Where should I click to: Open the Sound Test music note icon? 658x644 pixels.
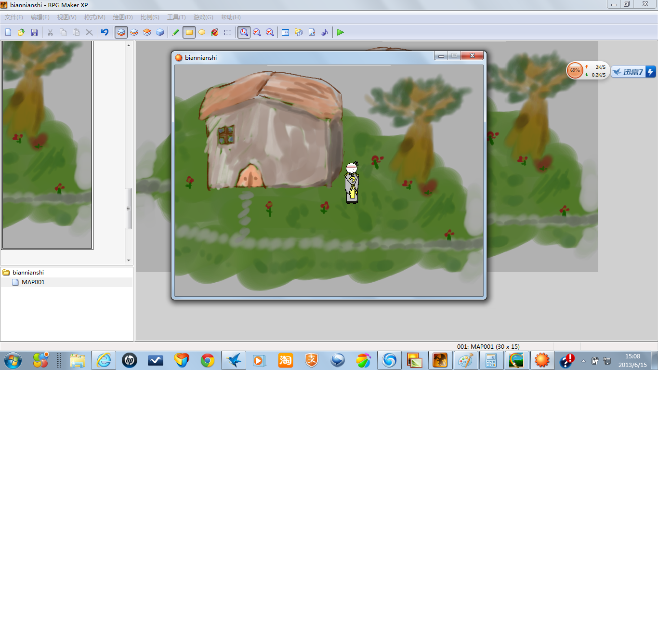pos(325,32)
